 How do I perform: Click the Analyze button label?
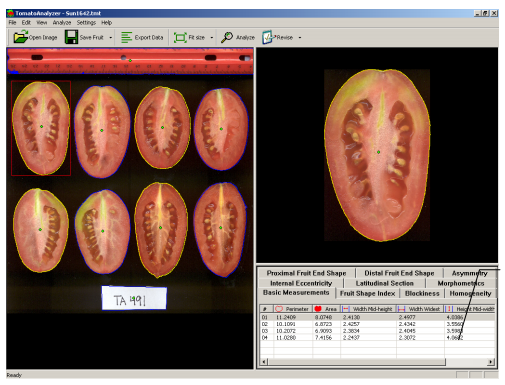click(245, 37)
